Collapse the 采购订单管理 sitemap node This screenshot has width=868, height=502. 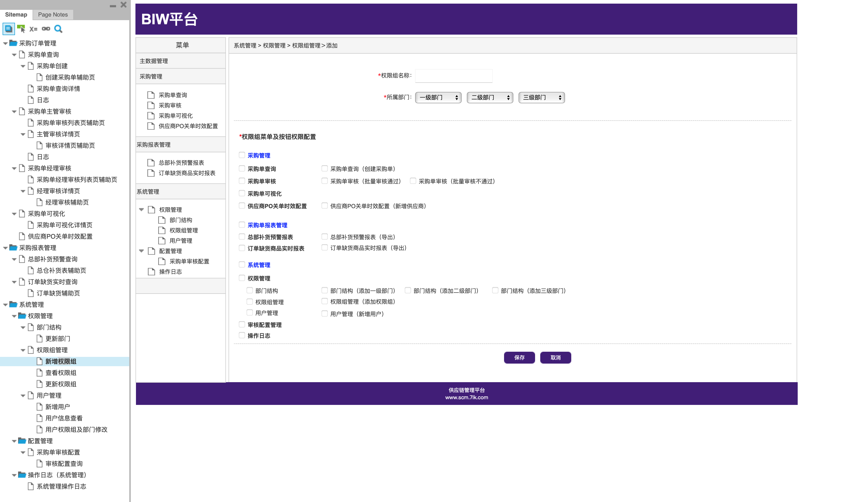tap(5, 43)
